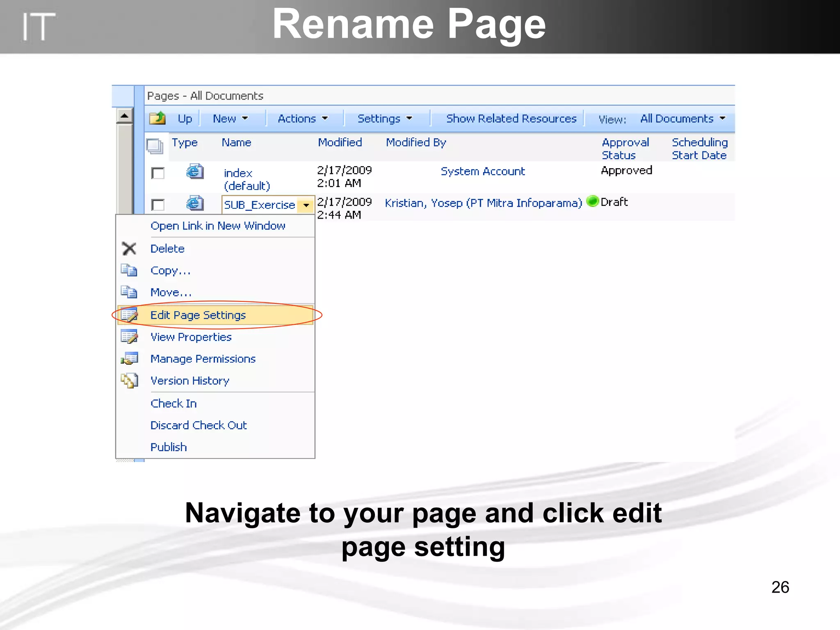Image resolution: width=840 pixels, height=630 pixels.
Task: Click the scrollbar up arrow
Action: pos(124,116)
